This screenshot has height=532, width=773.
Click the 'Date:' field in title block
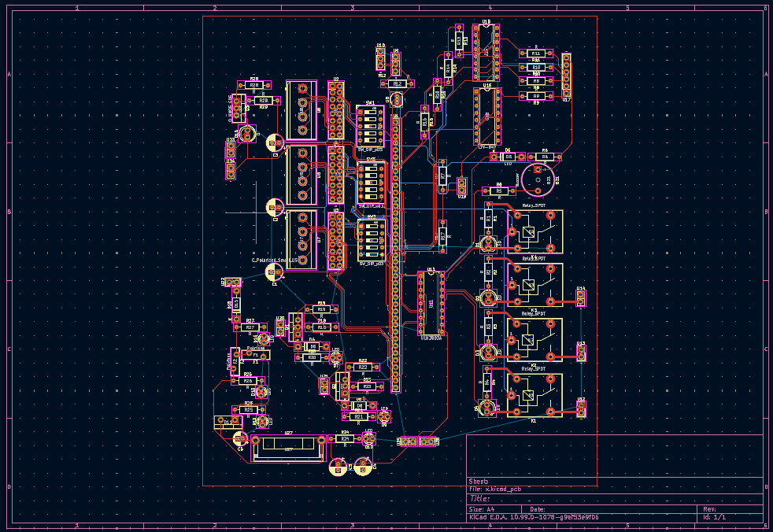click(538, 509)
